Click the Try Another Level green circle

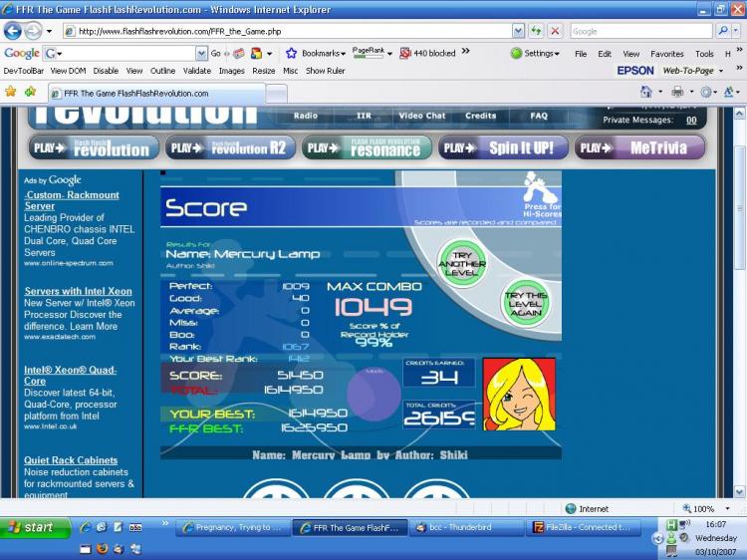pos(461,263)
